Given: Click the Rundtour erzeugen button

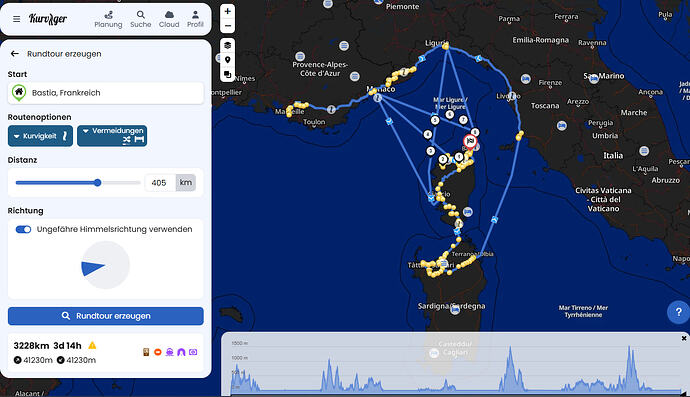Looking at the screenshot, I should 106,316.
